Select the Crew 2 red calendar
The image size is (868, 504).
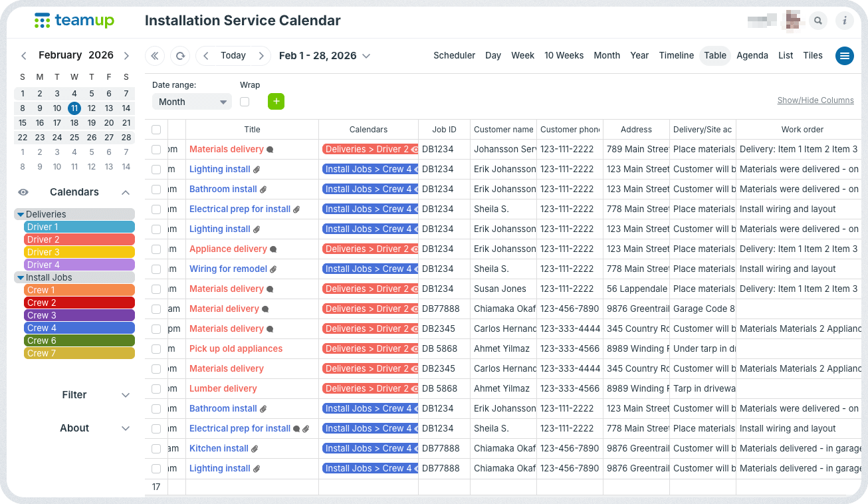pos(79,303)
